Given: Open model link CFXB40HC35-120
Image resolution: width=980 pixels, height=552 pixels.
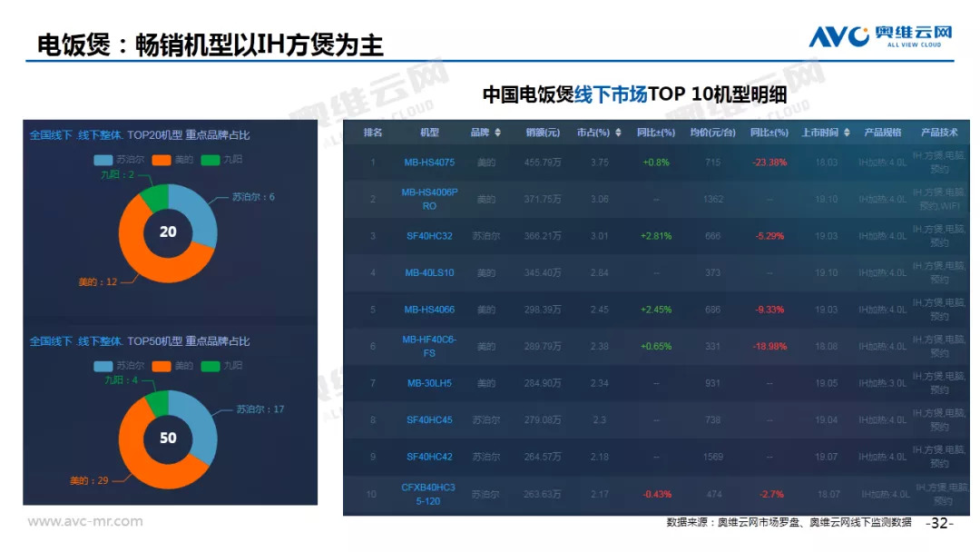Looking at the screenshot, I should (428, 494).
